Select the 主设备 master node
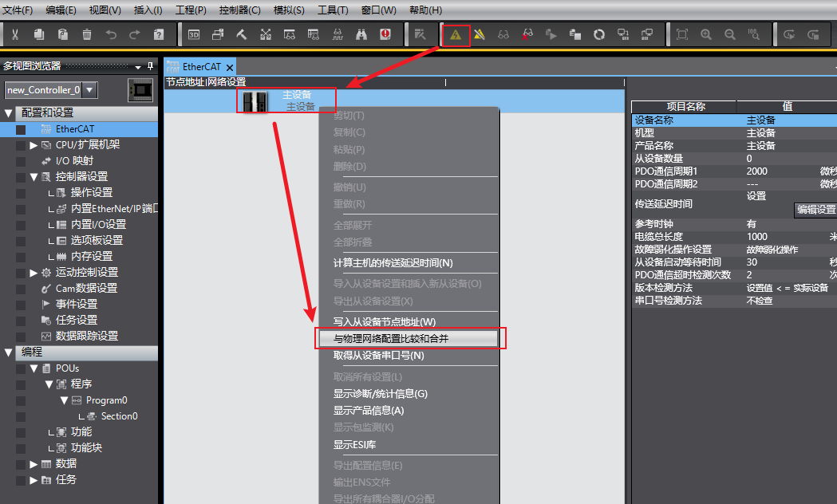Viewport: 837px width, 504px height. 286,100
